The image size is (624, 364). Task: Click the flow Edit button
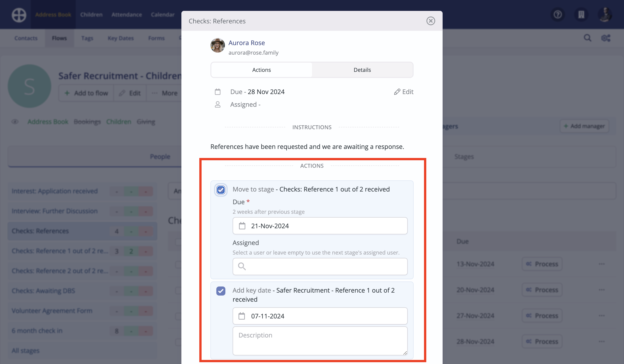pos(130,93)
